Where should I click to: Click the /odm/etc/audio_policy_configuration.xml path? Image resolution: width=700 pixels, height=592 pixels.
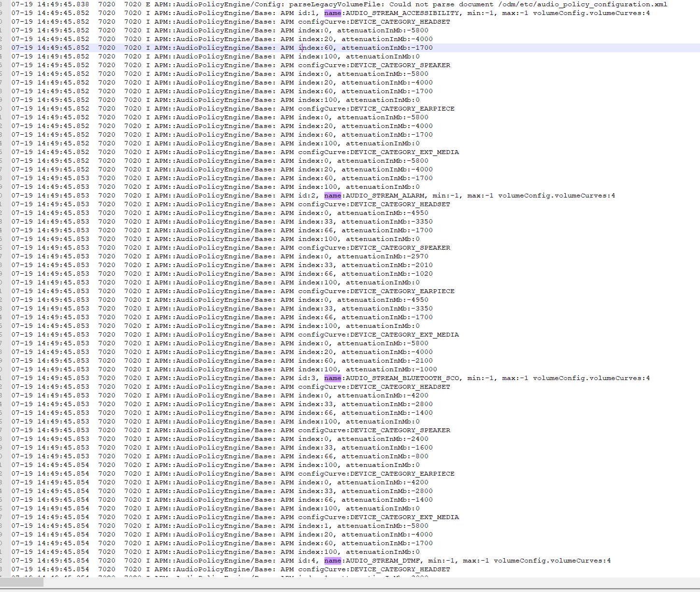point(583,4)
